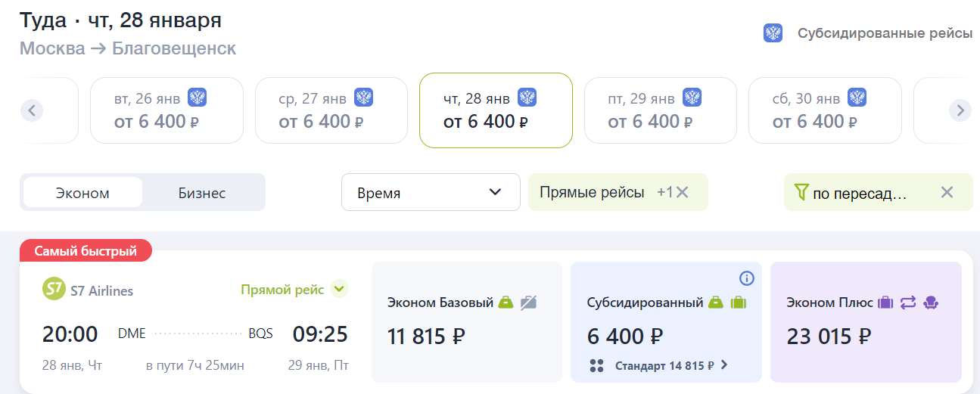The height and width of the screenshot is (394, 980).
Task: Show later dates with right arrow
Action: tap(960, 110)
